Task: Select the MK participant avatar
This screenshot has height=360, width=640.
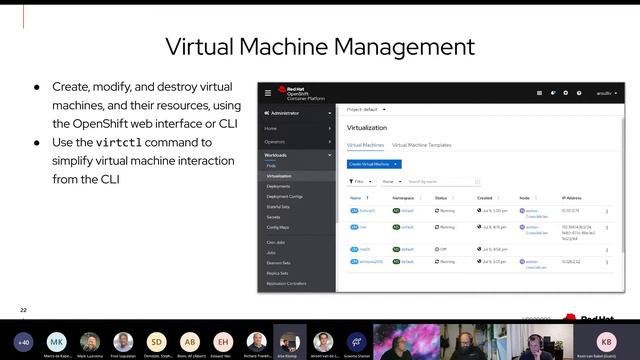Action: (56, 342)
